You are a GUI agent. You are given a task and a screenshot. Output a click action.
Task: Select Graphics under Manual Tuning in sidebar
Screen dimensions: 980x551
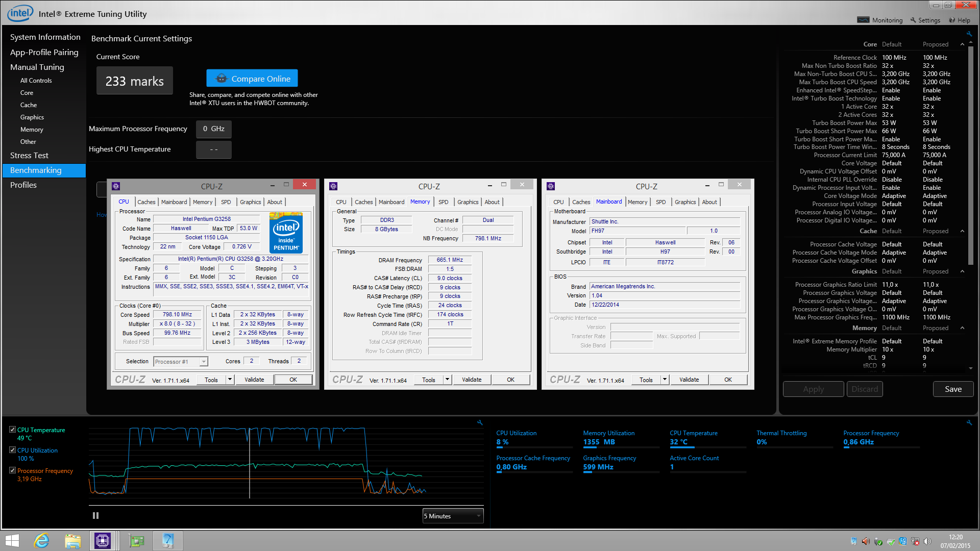pyautogui.click(x=32, y=117)
